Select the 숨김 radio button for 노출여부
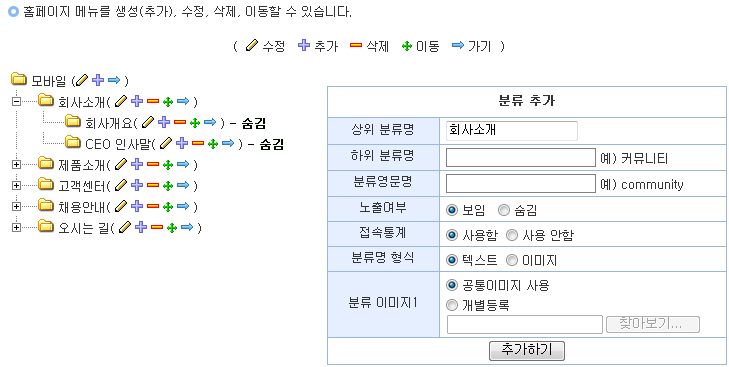 504,210
